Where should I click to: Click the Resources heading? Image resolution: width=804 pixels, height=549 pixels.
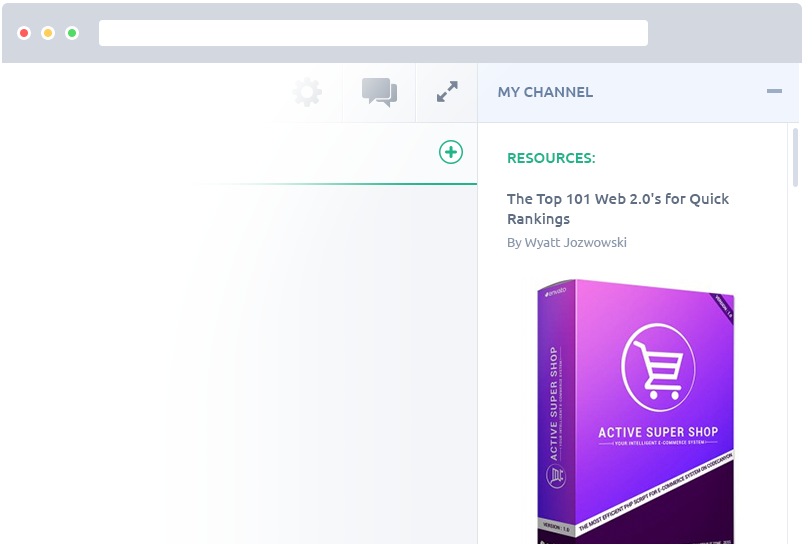(551, 158)
